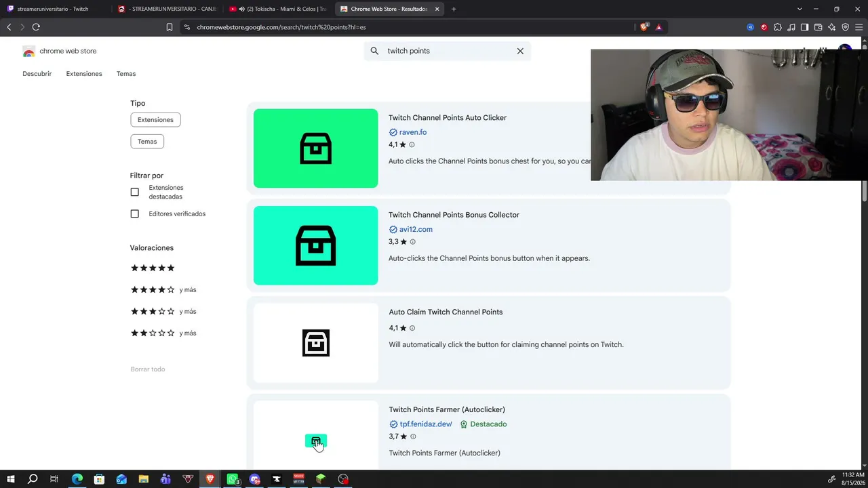Open the Minecraft block taskbar icon
Viewport: 868px width, 488px height.
point(321,479)
